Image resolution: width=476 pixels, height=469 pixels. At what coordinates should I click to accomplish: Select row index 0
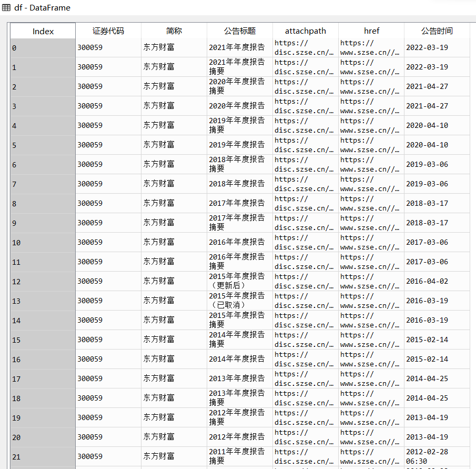(43, 48)
